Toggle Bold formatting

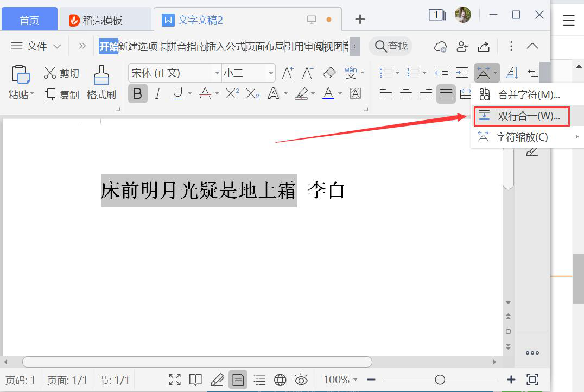pyautogui.click(x=137, y=93)
